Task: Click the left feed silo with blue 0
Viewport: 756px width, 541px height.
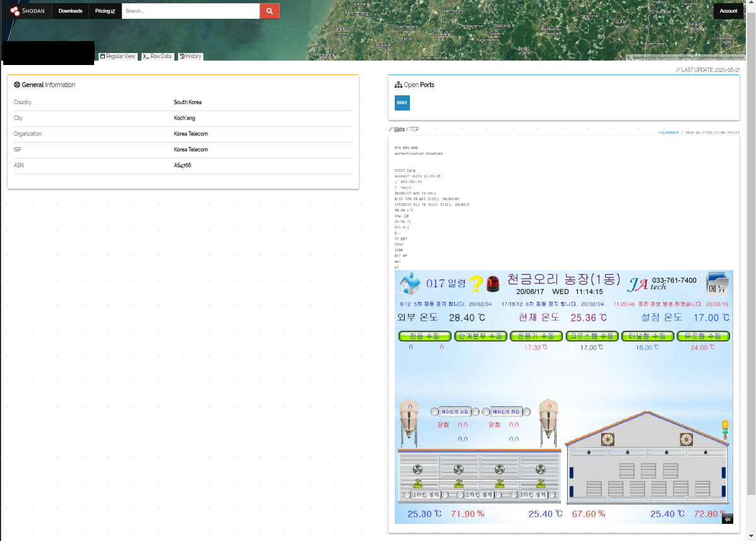Action: coord(409,422)
